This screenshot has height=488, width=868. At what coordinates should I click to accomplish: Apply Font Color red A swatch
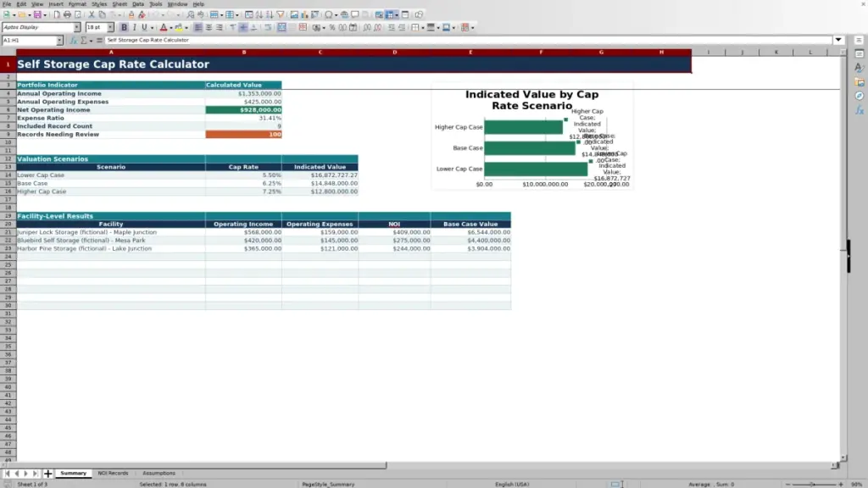(164, 27)
